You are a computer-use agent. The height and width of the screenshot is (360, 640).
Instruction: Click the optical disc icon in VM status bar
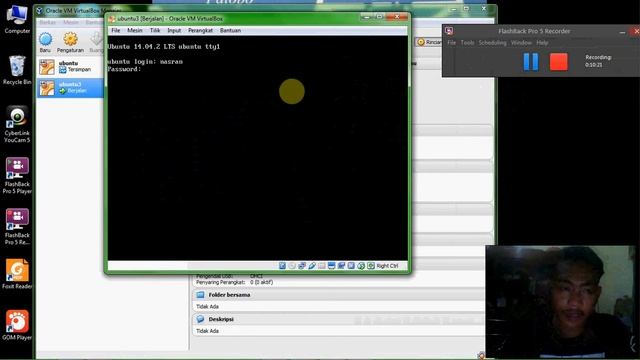[x=292, y=266]
